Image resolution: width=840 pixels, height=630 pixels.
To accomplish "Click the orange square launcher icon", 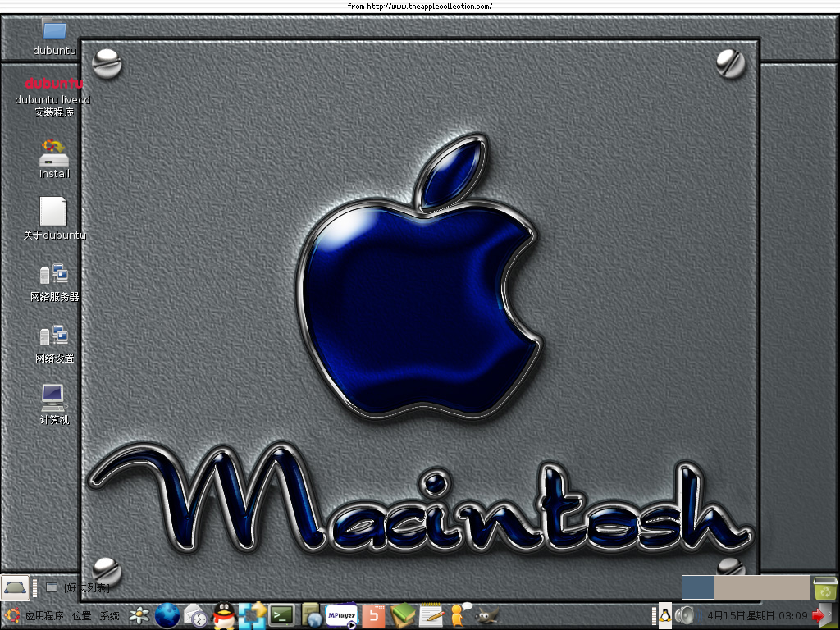I will pos(373,615).
